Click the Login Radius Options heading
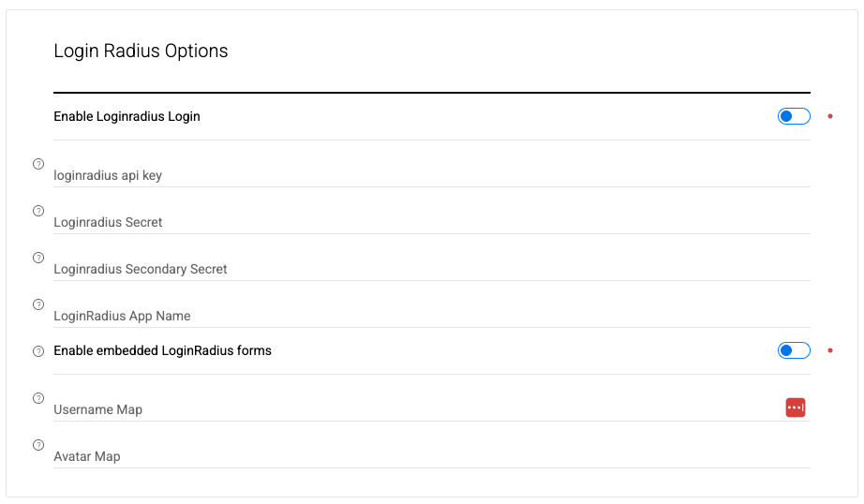 coord(141,51)
